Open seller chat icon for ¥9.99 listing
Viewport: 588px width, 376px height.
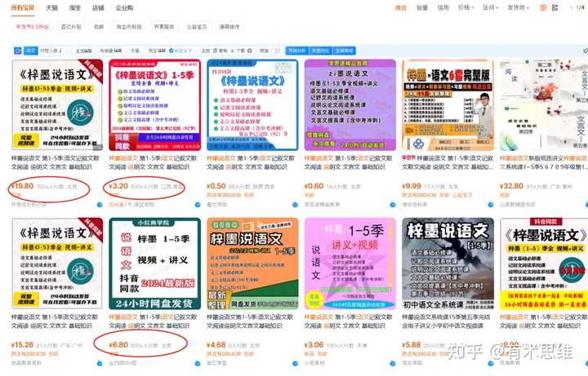point(491,205)
